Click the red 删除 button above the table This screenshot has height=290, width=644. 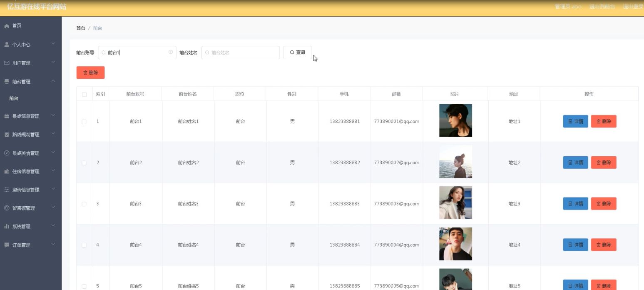pyautogui.click(x=90, y=72)
